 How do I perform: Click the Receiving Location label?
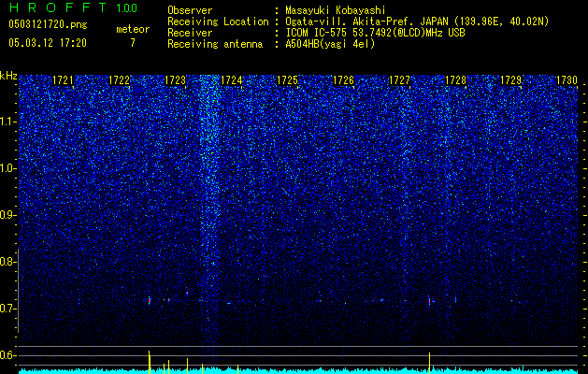[218, 22]
